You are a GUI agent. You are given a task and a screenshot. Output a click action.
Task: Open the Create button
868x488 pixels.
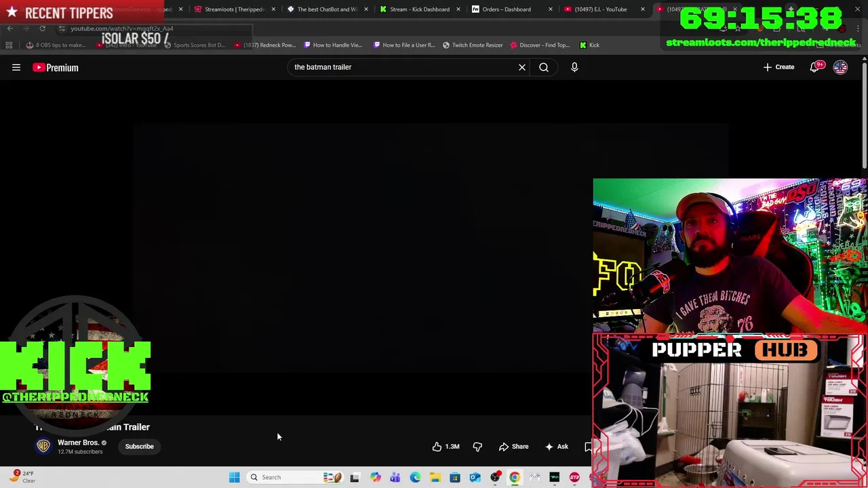tap(778, 67)
